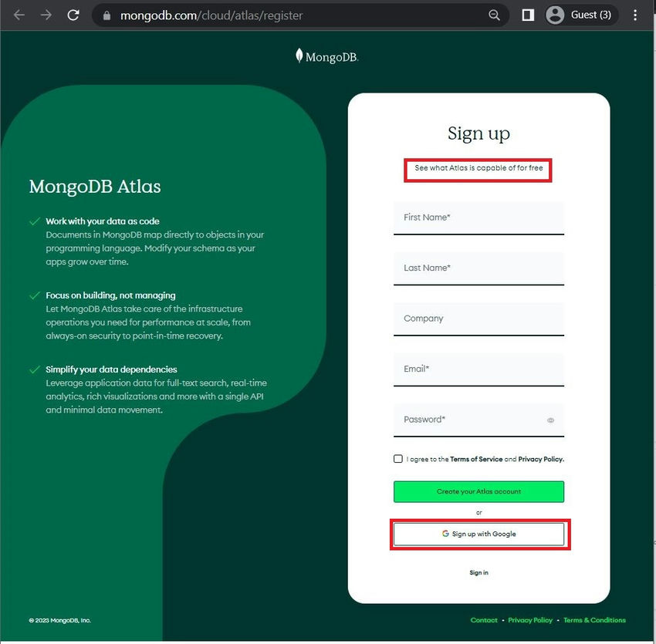Open the split-screen browser icon
The image size is (656, 644).
528,14
